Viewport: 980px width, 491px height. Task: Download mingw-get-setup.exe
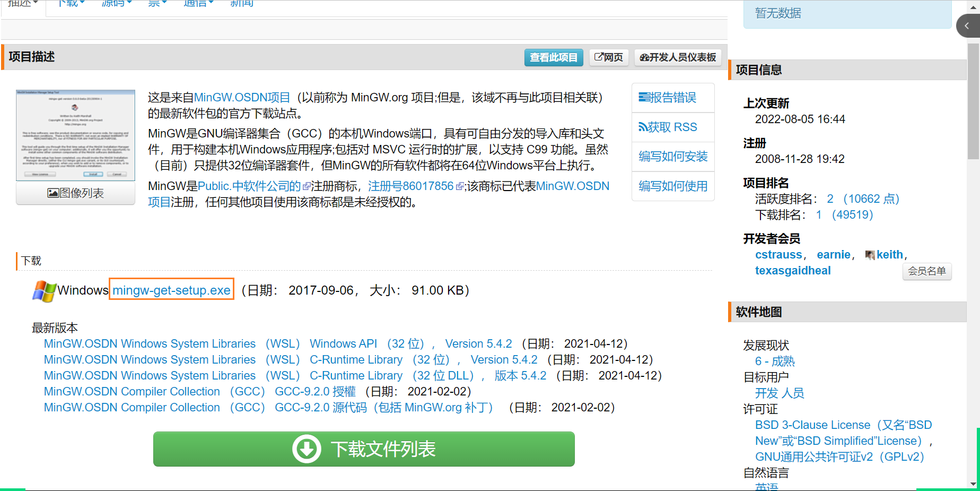coord(171,290)
